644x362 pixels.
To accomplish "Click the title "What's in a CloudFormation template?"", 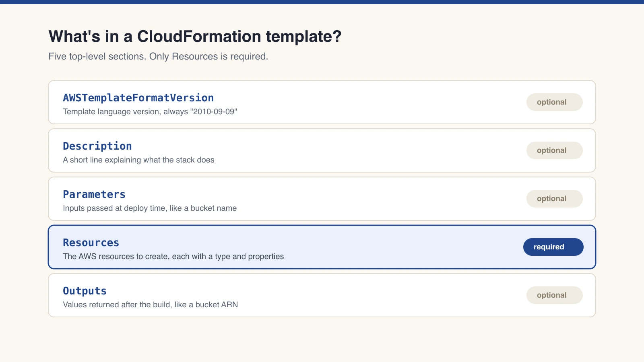I will pyautogui.click(x=195, y=37).
